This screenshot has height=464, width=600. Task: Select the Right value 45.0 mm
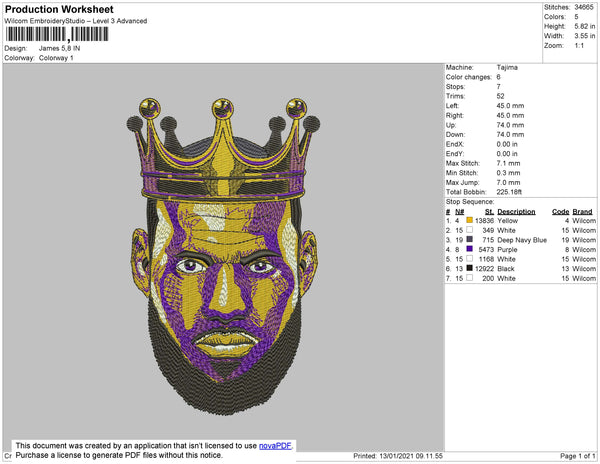click(510, 115)
